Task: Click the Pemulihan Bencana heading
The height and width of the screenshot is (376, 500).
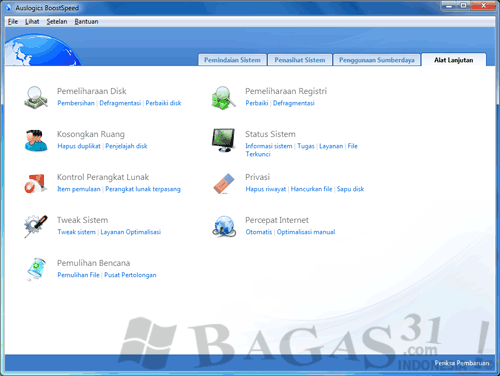Action: point(93,263)
